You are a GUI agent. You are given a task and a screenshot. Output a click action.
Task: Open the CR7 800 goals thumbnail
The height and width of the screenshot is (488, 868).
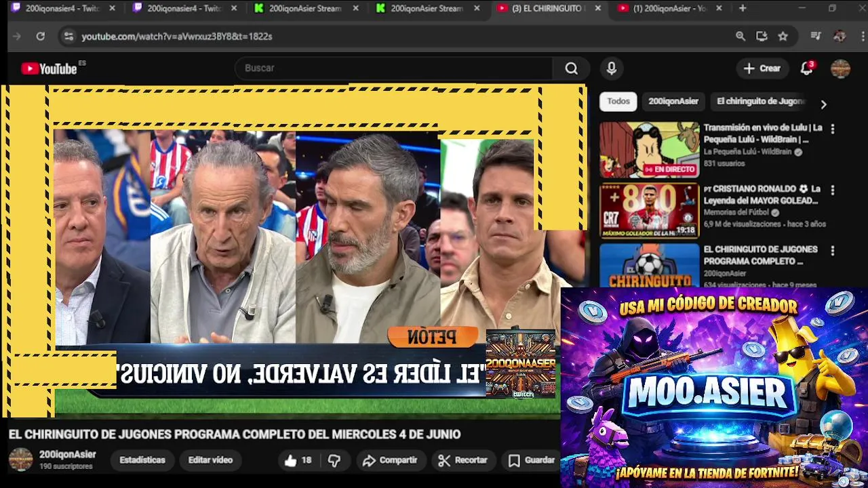pyautogui.click(x=649, y=211)
